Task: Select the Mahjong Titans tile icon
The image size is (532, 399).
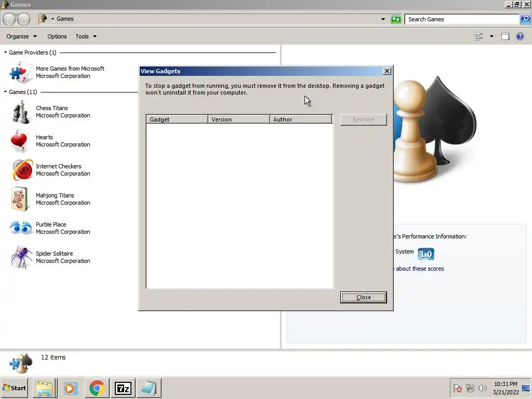Action: [19, 199]
